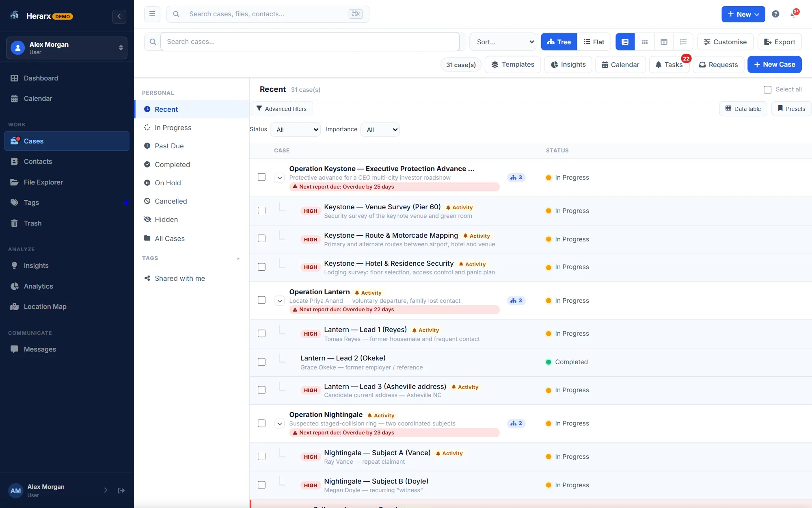Screen dimensions: 812x508
Task: Switch to compact list view icon
Action: 683,42
